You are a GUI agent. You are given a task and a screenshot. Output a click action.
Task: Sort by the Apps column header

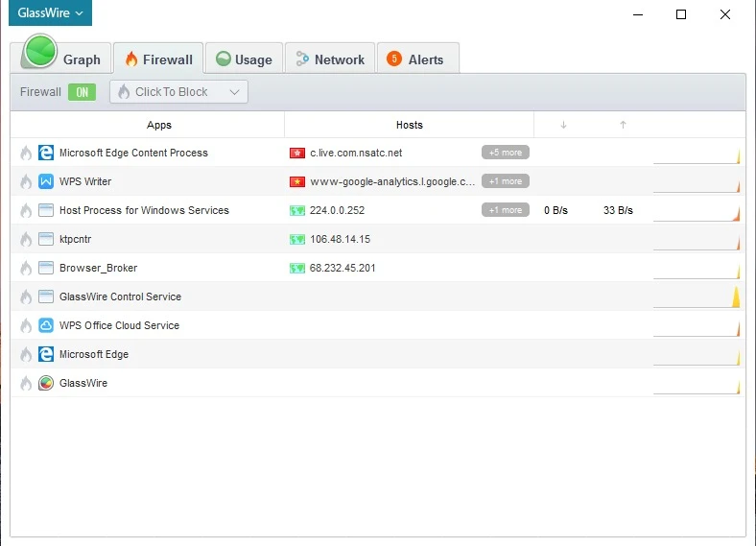tap(159, 125)
